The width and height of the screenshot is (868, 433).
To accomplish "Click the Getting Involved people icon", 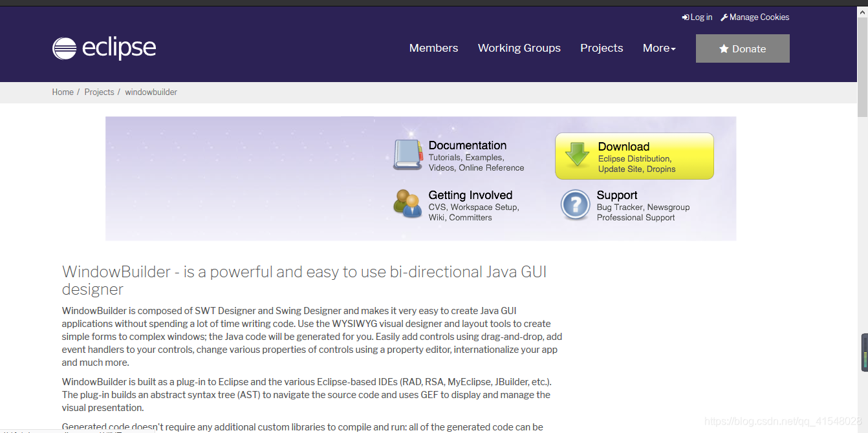I will [x=407, y=204].
